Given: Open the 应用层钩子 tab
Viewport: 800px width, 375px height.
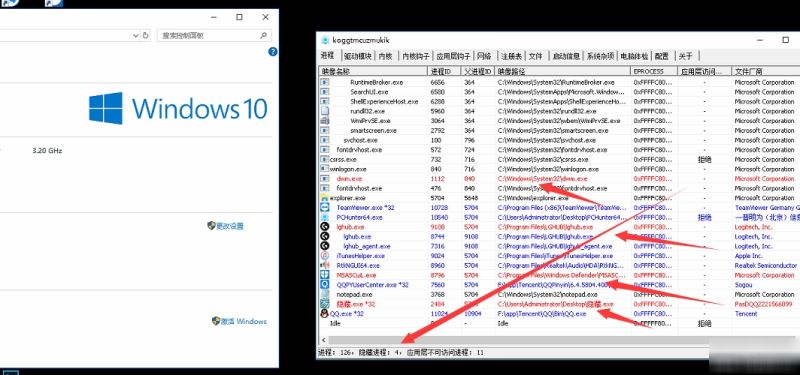Looking at the screenshot, I should coord(453,56).
